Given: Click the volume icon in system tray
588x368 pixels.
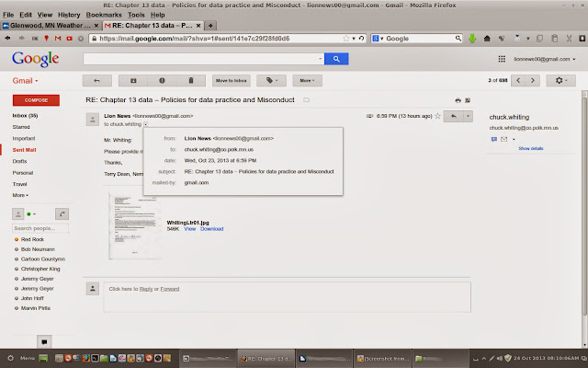Looking at the screenshot, I should point(500,358).
